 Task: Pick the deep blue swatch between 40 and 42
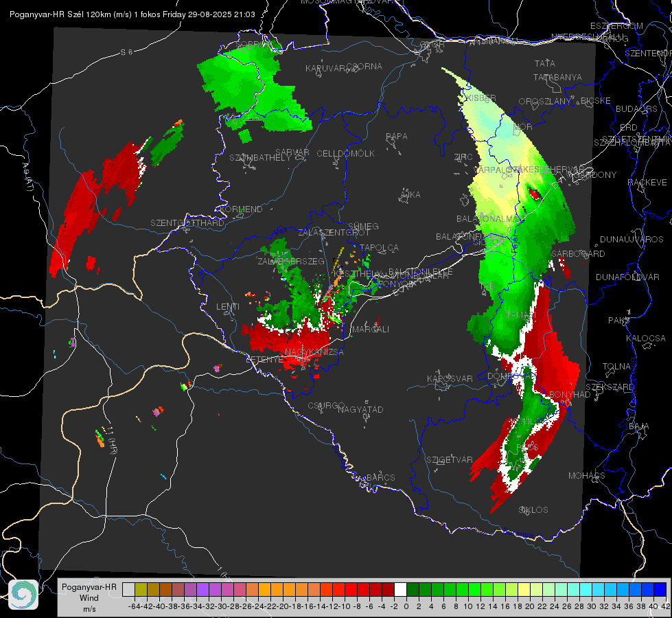tap(660, 589)
